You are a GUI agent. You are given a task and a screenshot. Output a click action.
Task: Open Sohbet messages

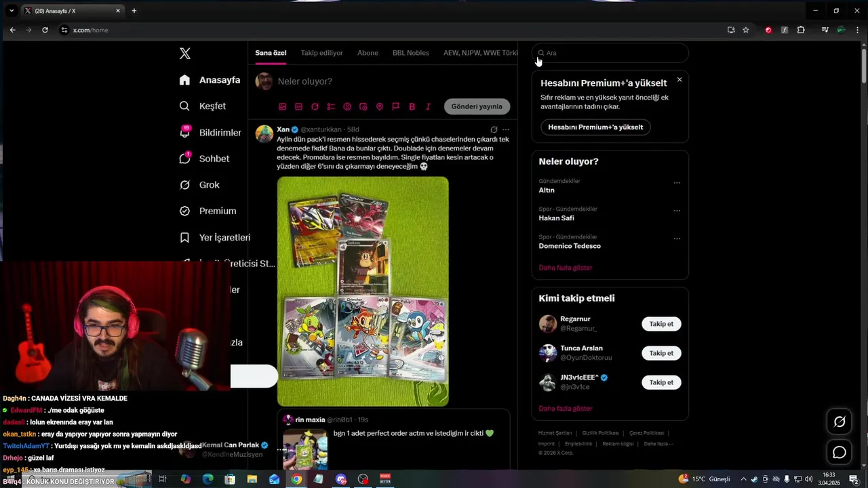(203, 159)
